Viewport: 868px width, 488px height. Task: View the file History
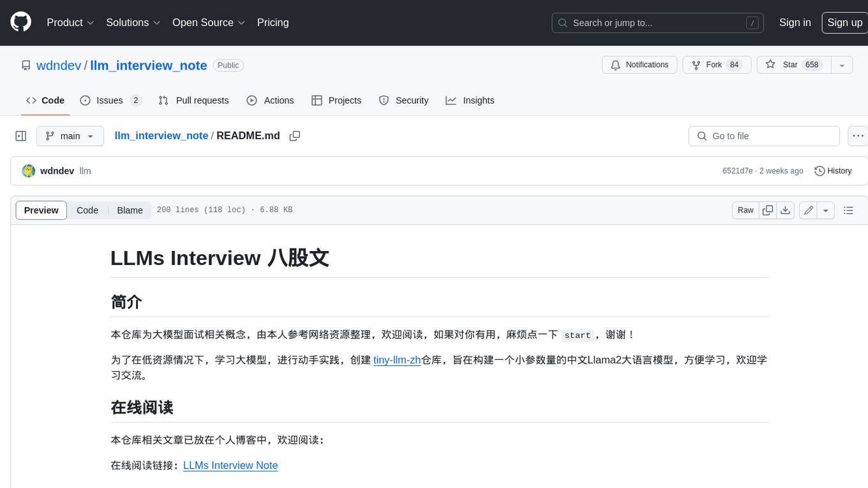(x=833, y=171)
